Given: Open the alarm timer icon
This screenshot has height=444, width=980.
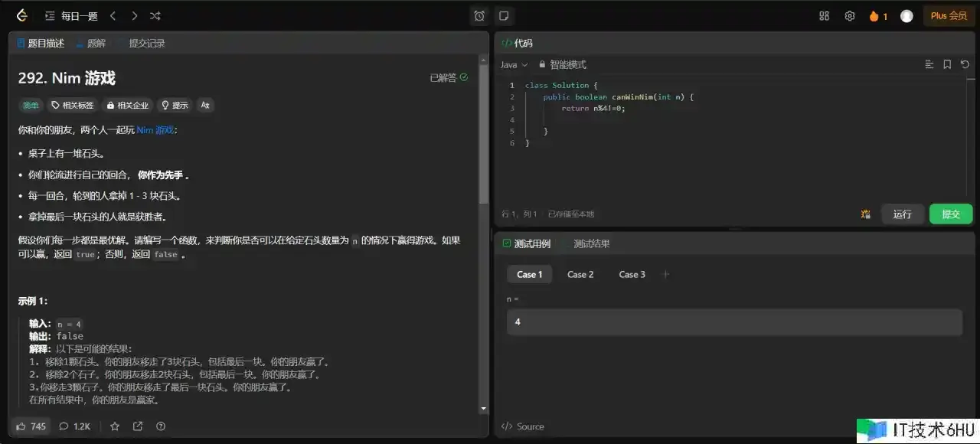Looking at the screenshot, I should 479,15.
